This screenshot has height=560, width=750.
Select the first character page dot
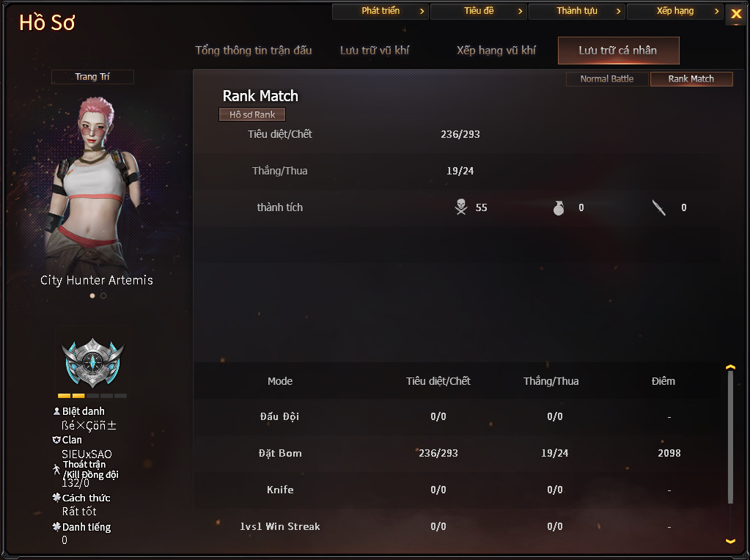[92, 295]
